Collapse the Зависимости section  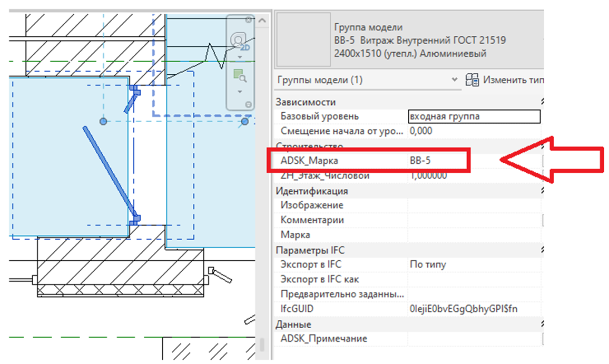(542, 102)
